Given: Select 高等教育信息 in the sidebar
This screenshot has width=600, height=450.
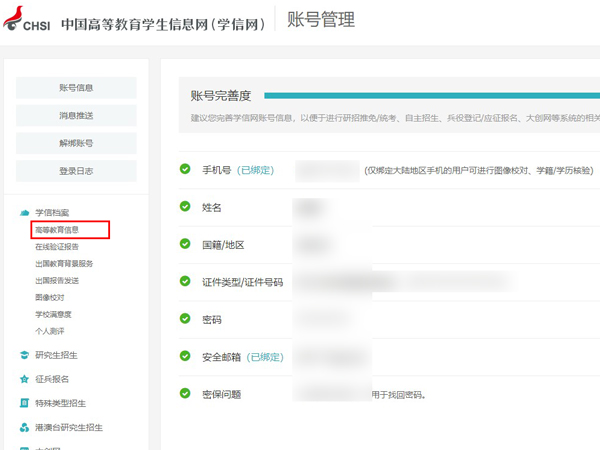Looking at the screenshot, I should (x=64, y=230).
